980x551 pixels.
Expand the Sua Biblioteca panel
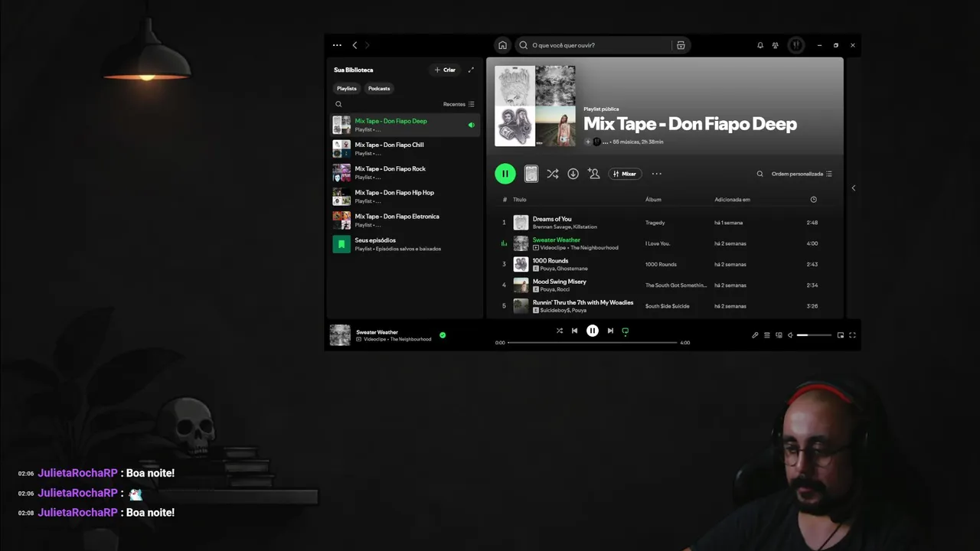(x=471, y=70)
